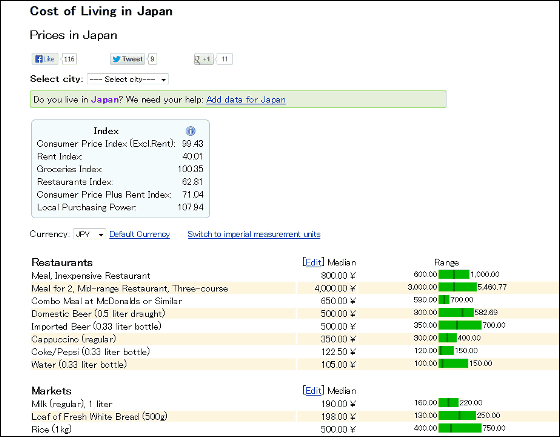Open the JPY currency dropdown
Viewport: 560px width, 437px height.
point(89,234)
